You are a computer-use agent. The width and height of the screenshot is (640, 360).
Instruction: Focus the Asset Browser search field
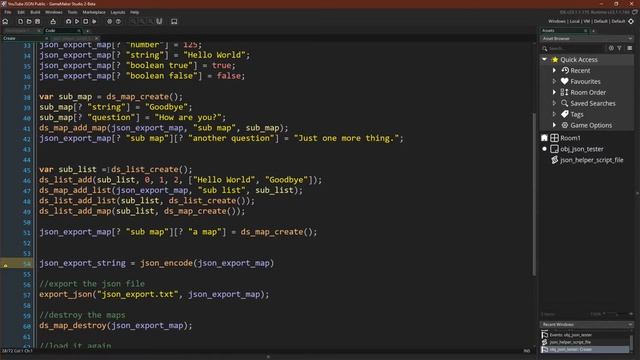coord(576,49)
